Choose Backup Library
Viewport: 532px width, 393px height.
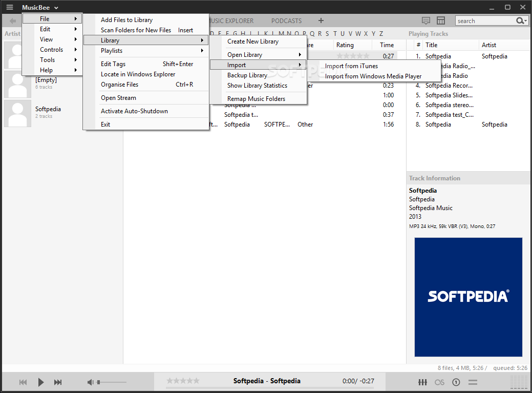[x=258, y=75]
